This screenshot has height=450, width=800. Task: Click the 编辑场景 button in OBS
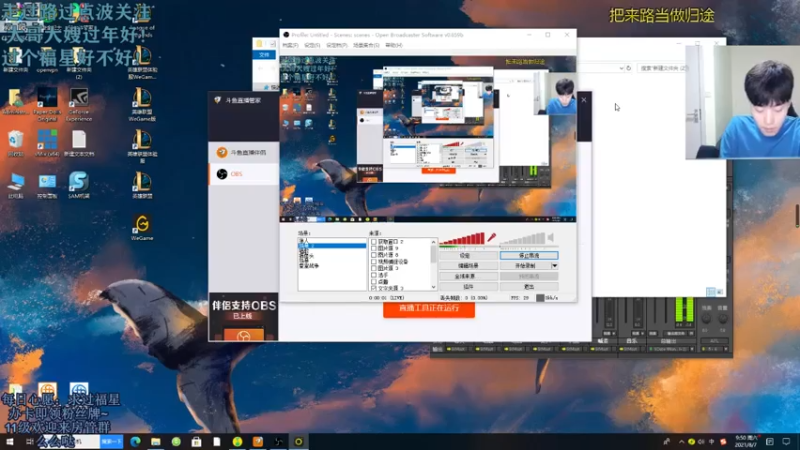coord(468,266)
